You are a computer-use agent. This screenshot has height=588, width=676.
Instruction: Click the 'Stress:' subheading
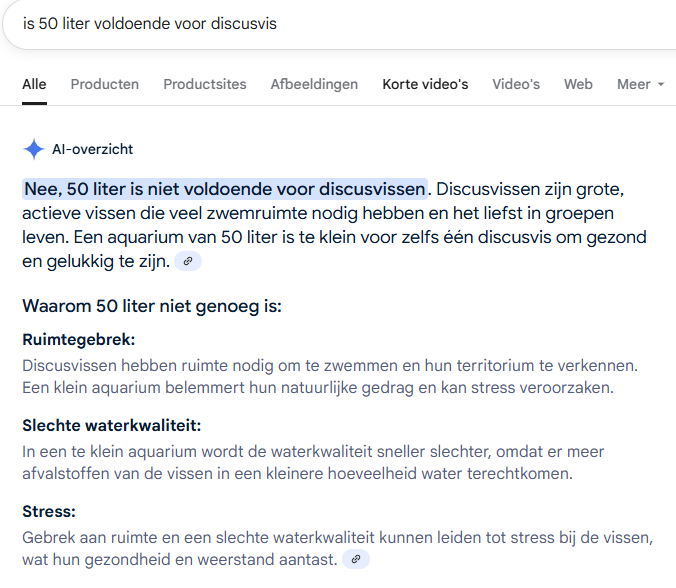tap(49, 512)
